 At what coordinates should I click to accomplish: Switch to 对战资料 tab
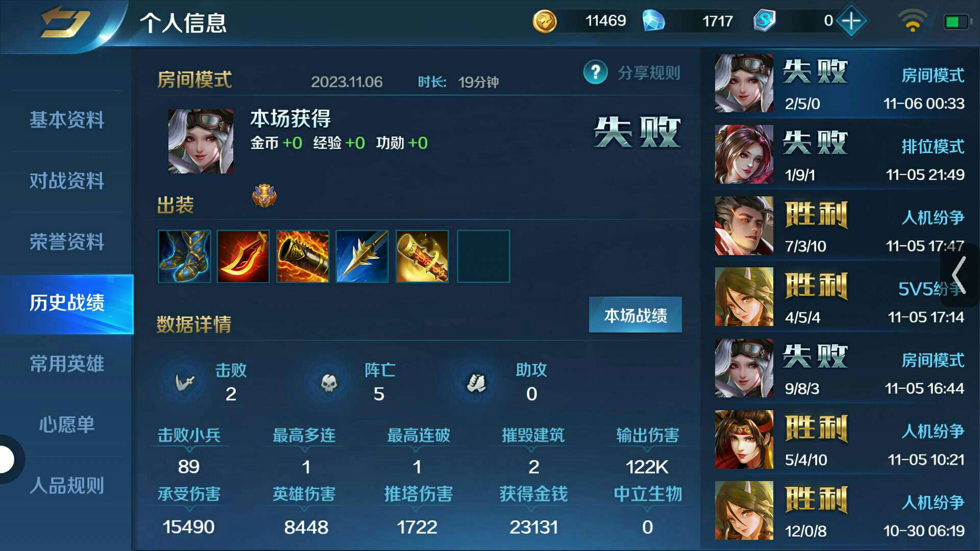(x=67, y=181)
